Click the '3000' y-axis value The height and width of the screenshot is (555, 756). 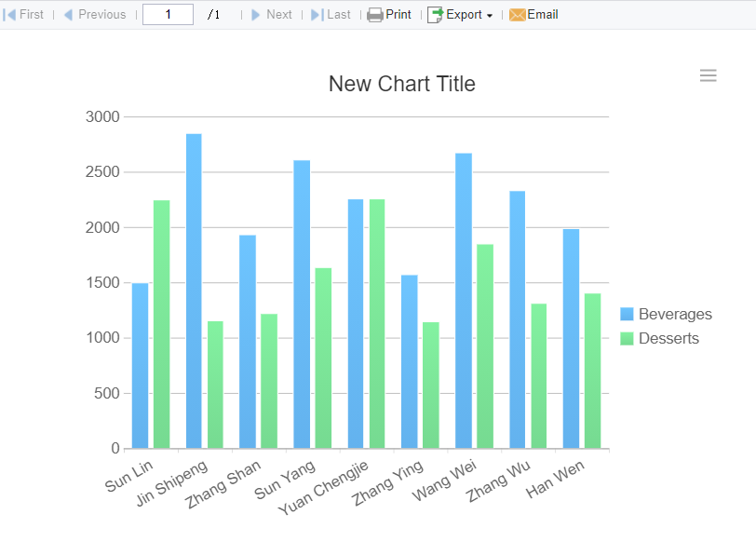(x=102, y=116)
